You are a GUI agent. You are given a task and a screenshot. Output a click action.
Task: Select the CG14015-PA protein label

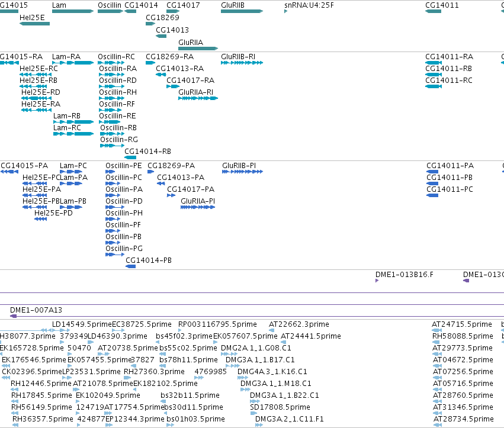click(24, 166)
